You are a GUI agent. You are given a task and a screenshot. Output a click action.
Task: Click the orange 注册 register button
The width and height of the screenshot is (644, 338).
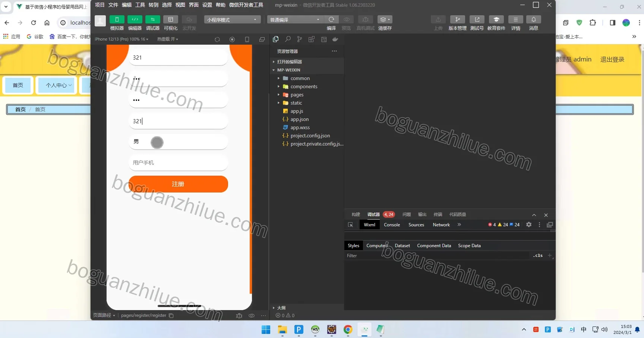point(178,184)
